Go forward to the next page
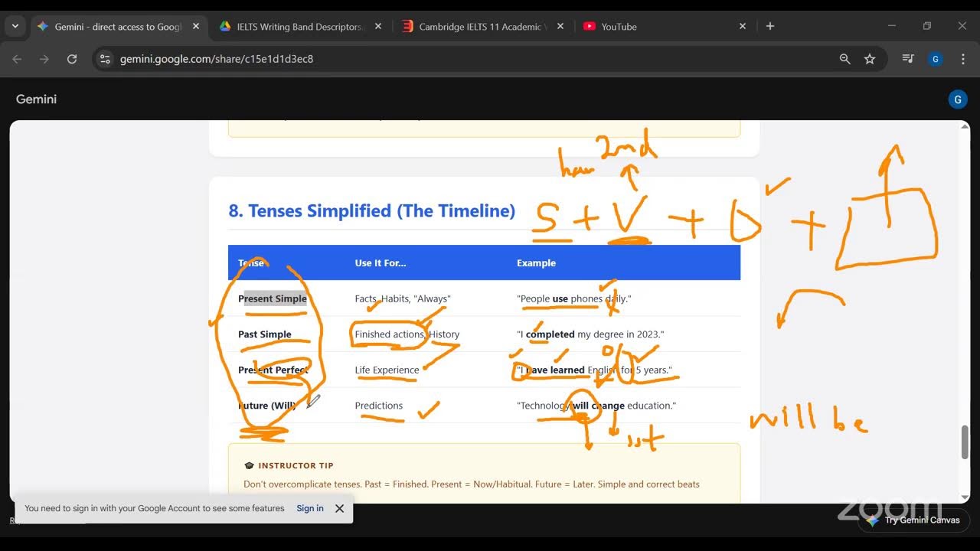This screenshot has width=980, height=551. [44, 59]
